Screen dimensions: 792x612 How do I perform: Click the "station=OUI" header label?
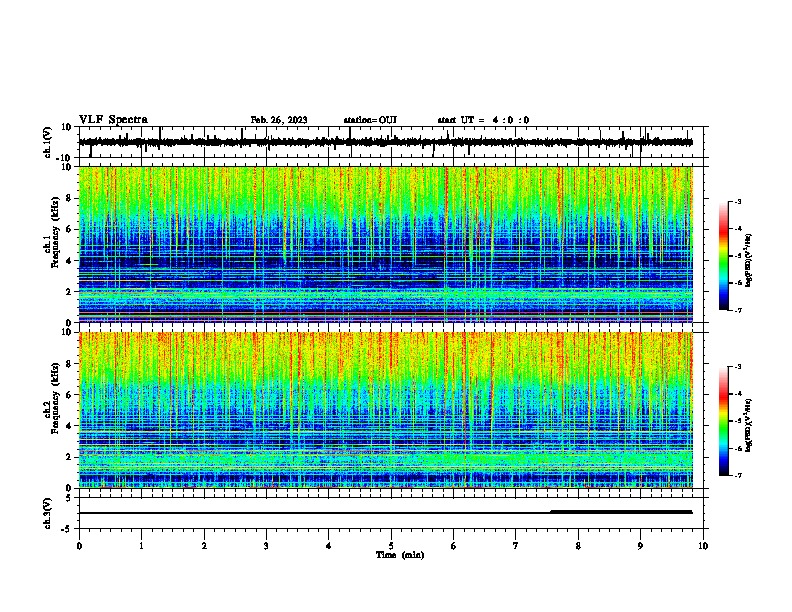[x=370, y=120]
